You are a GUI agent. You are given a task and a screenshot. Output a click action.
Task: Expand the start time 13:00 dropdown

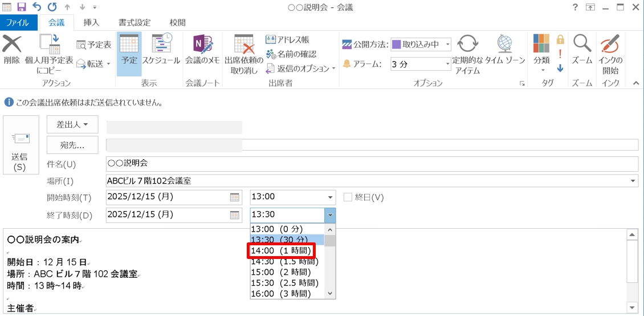pyautogui.click(x=330, y=197)
